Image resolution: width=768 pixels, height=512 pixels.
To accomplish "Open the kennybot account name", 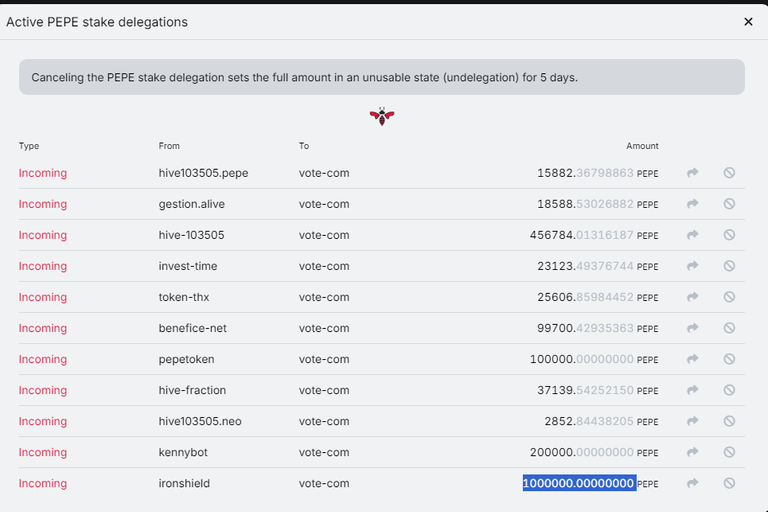I will (x=183, y=452).
